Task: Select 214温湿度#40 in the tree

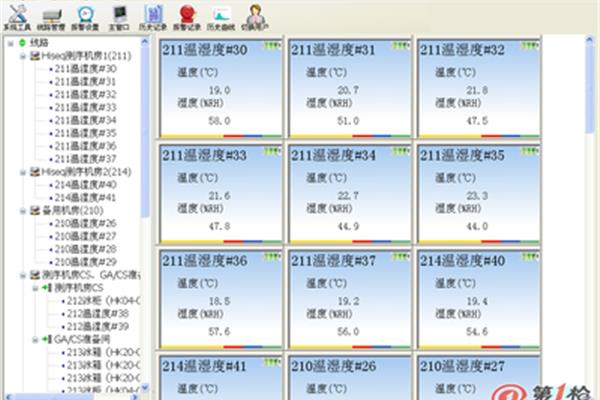Action: [x=85, y=185]
